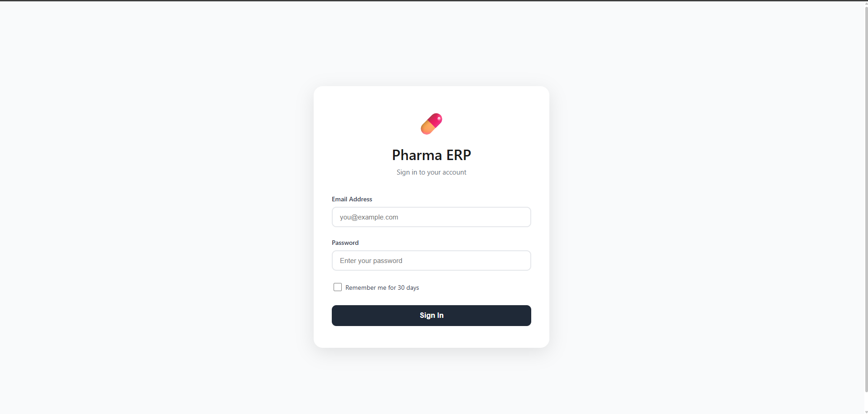
Task: Click the "Sign in to your account" subtitle
Action: [431, 172]
